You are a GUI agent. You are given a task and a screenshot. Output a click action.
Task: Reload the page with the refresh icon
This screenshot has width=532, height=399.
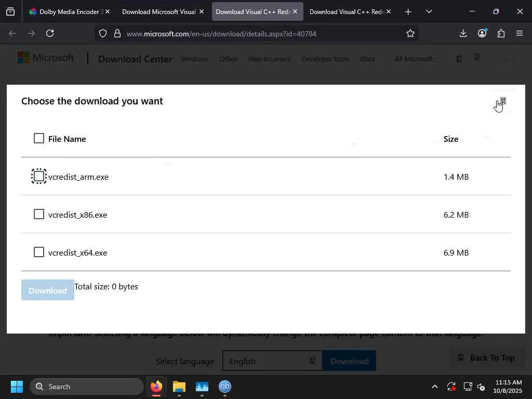click(50, 33)
